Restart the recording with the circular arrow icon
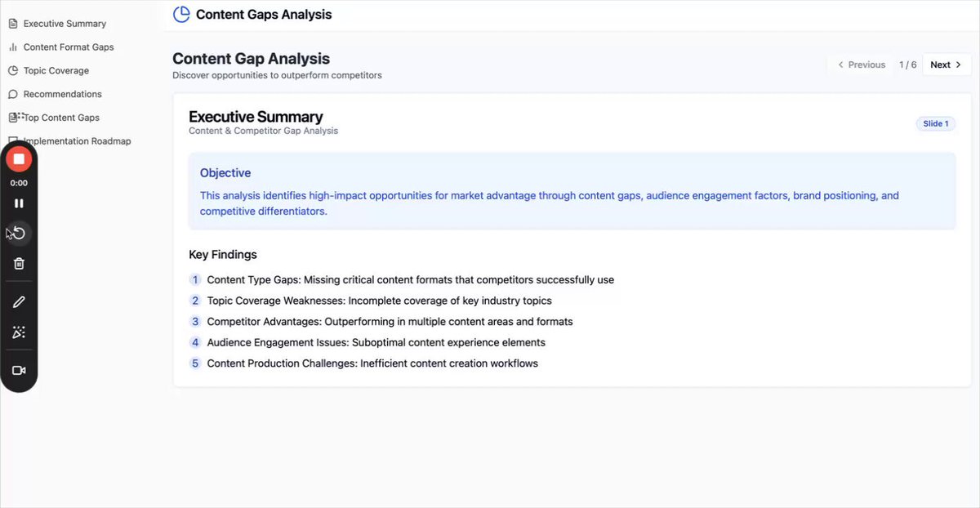 tap(19, 234)
